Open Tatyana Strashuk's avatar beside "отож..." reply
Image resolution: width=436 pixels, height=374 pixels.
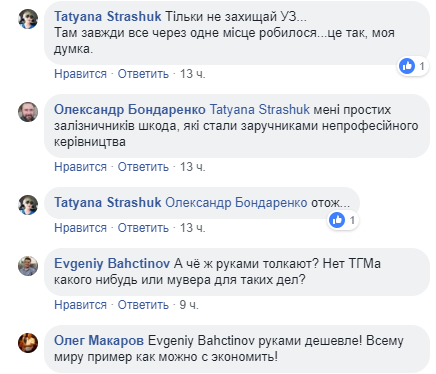click(28, 205)
